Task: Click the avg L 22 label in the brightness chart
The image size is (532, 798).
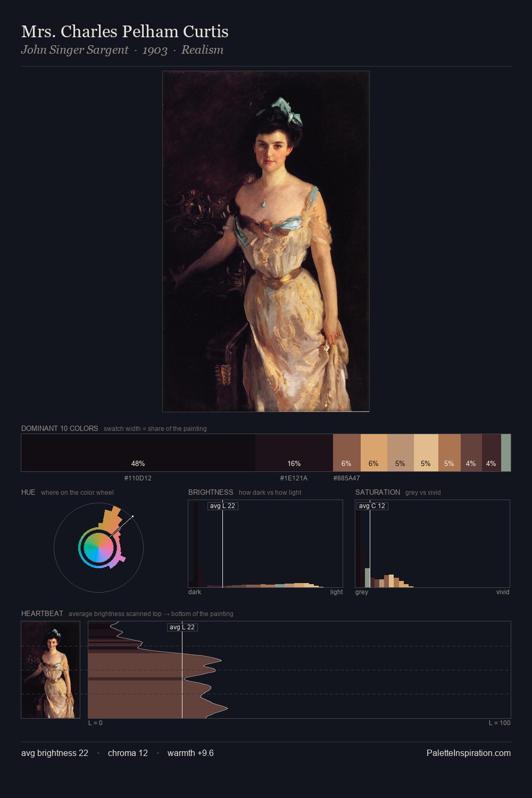Action: pos(222,506)
